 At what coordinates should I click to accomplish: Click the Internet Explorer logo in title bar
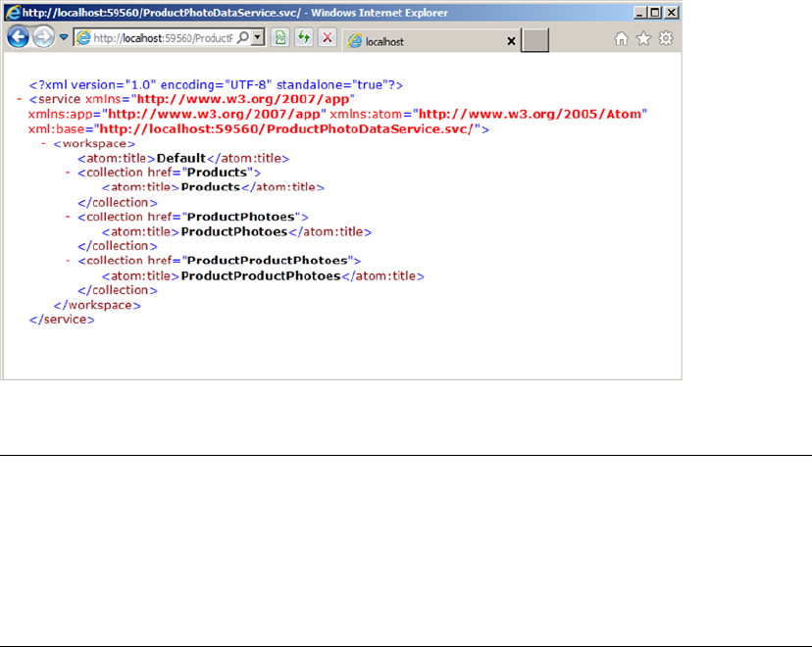click(x=13, y=13)
